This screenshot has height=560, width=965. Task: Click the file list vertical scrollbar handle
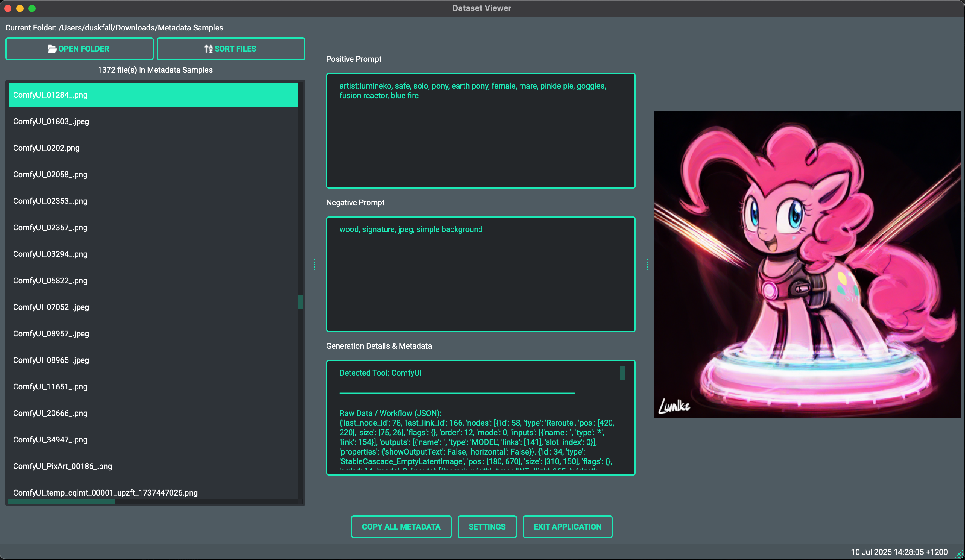click(300, 302)
